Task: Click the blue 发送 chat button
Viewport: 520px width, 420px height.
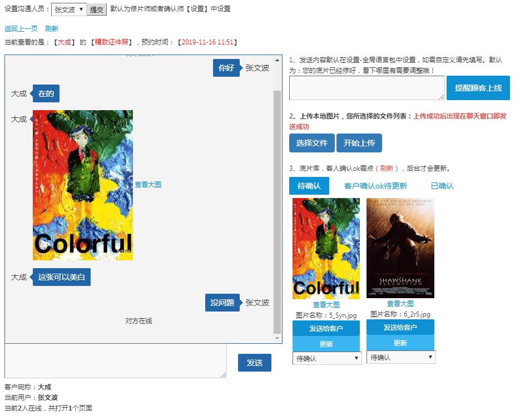Action: (x=254, y=363)
